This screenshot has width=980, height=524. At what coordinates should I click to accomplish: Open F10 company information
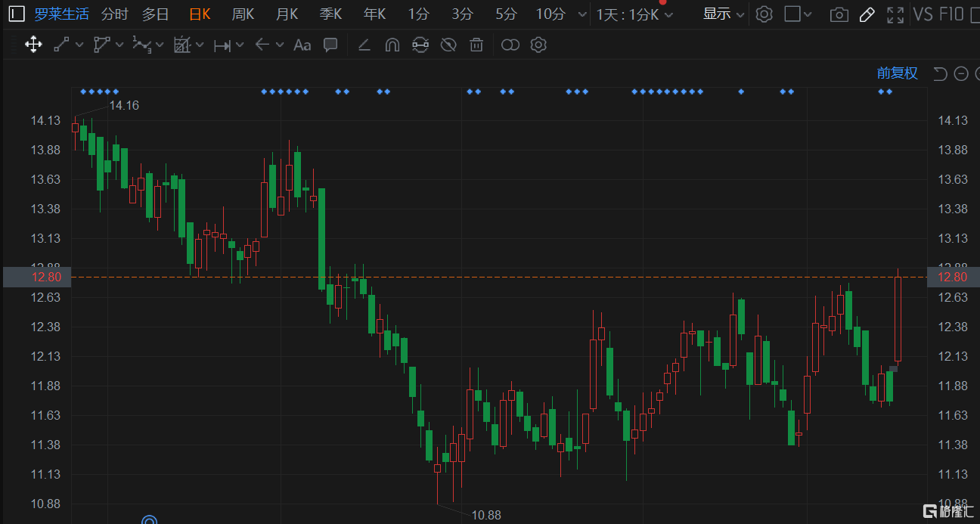point(951,14)
